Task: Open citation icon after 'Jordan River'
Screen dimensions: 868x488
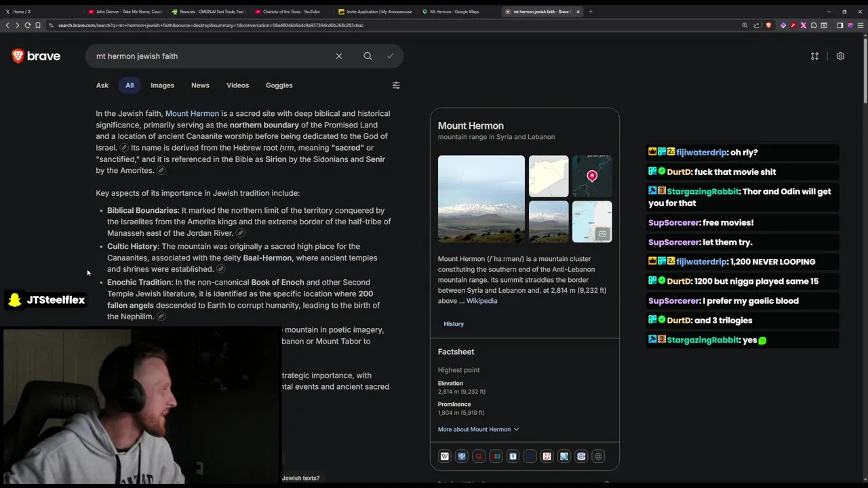Action: click(x=240, y=233)
